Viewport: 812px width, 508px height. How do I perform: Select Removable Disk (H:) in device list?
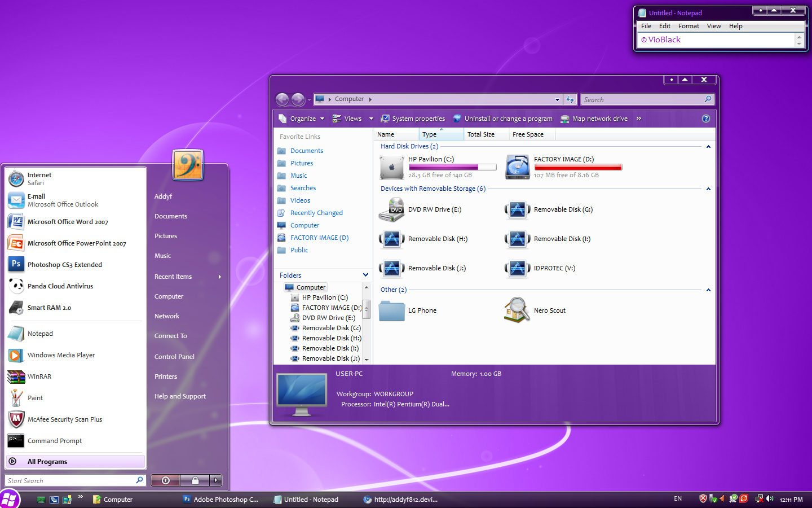click(x=423, y=239)
